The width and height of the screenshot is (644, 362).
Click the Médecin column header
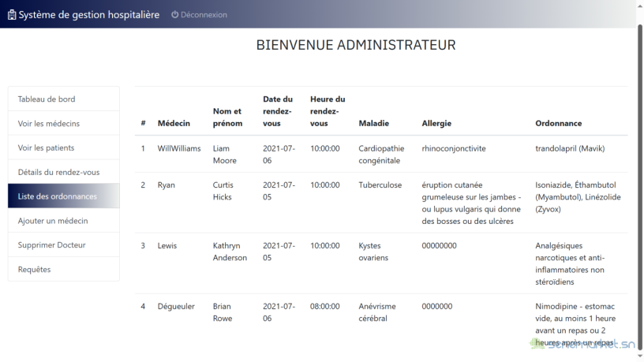coord(174,123)
